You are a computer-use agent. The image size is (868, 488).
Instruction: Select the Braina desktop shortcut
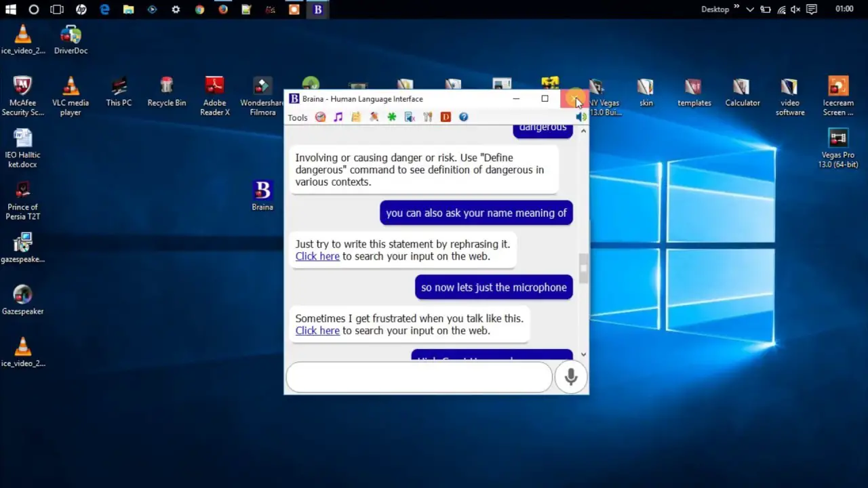[x=262, y=196]
